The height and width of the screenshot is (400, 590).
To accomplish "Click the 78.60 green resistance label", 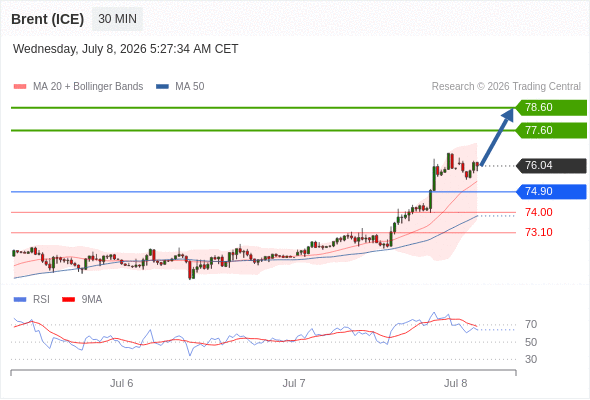I will 551,108.
